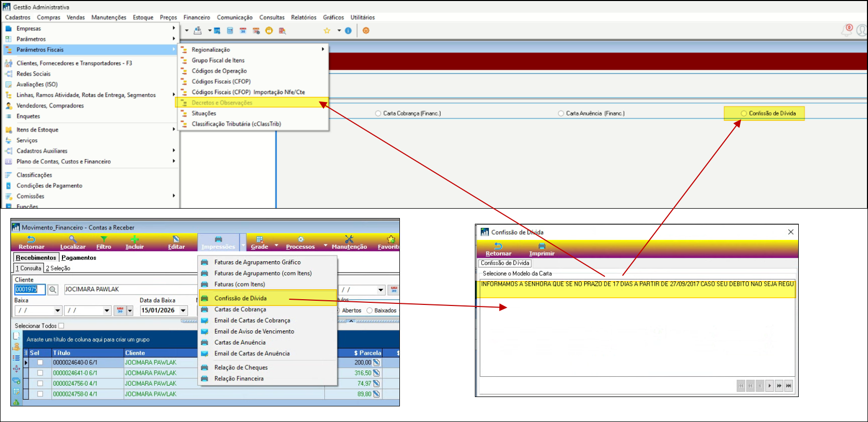The image size is (868, 422).
Task: Click the blue info icon in toolbar
Action: click(x=348, y=31)
